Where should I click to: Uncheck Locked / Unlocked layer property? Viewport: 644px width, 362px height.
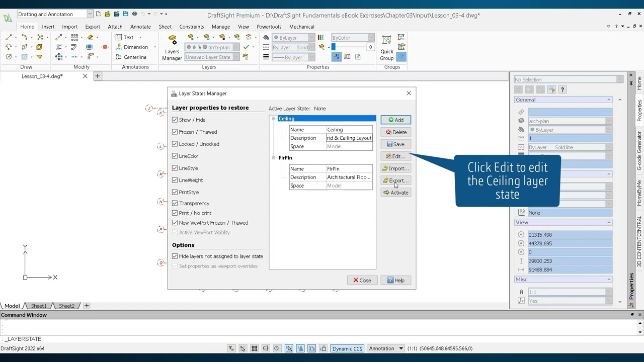[x=175, y=144]
